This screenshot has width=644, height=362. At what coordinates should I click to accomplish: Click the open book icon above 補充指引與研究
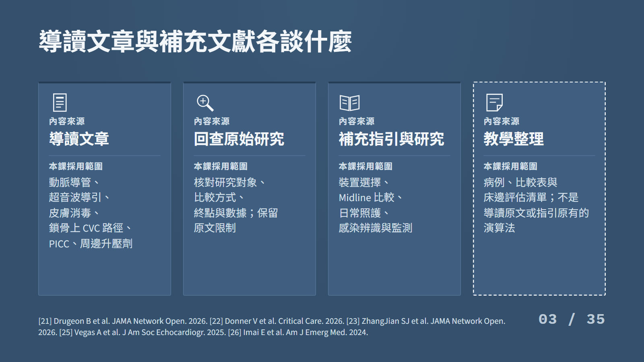tap(349, 103)
